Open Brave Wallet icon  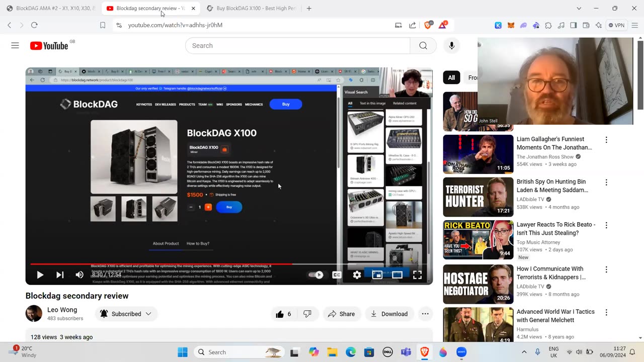click(x=586, y=25)
